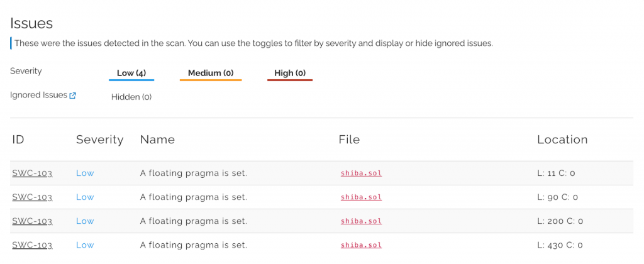Open shiba.sol file link in third row

361,221
